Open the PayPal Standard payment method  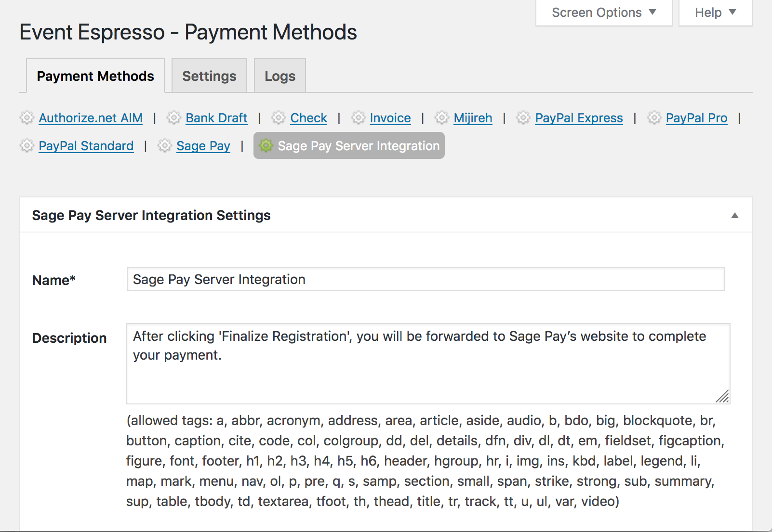pos(86,146)
